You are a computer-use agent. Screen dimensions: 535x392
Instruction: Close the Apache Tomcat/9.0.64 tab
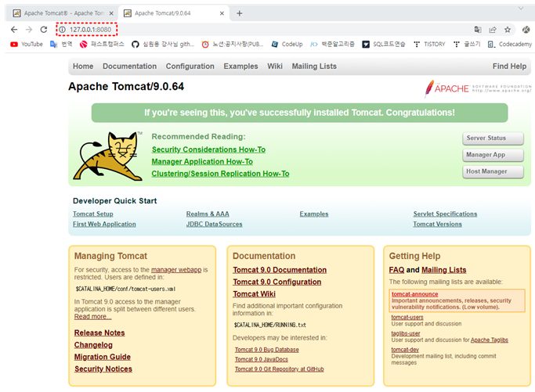[x=222, y=13]
